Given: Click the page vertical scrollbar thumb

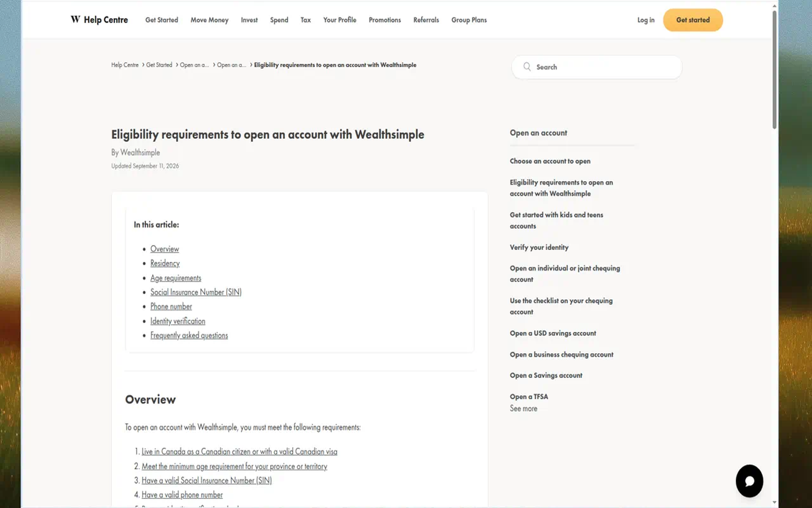Looking at the screenshot, I should [774, 69].
